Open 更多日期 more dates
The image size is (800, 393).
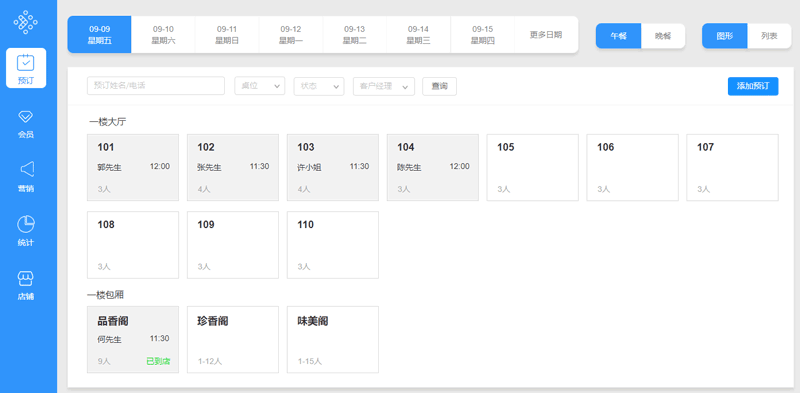pyautogui.click(x=546, y=35)
